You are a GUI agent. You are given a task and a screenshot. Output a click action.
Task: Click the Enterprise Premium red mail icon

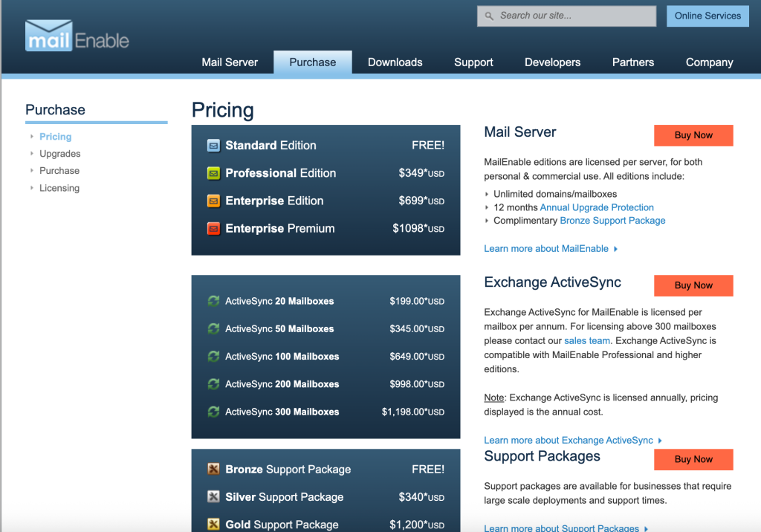(213, 229)
